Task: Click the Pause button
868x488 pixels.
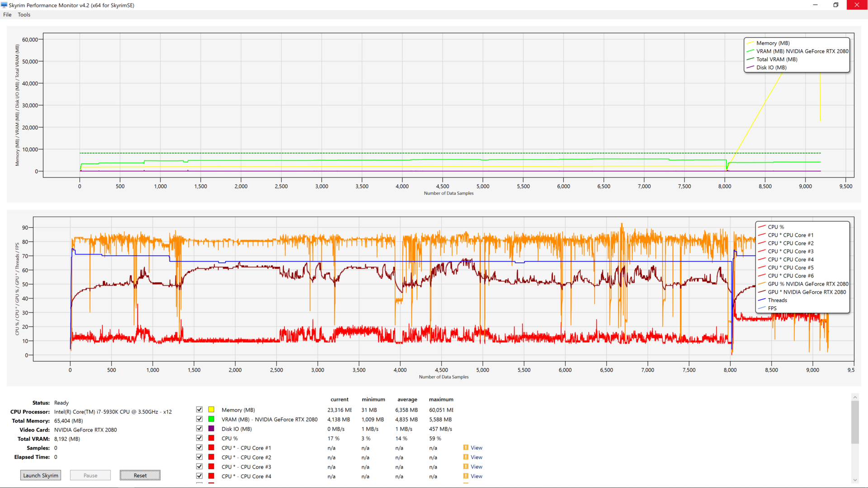Action: point(90,475)
